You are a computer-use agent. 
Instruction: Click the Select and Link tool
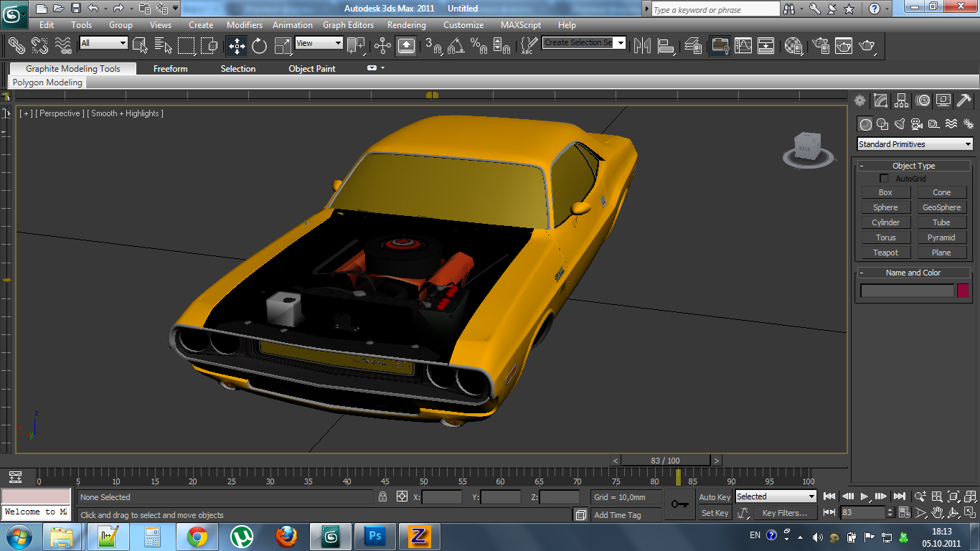tap(16, 46)
